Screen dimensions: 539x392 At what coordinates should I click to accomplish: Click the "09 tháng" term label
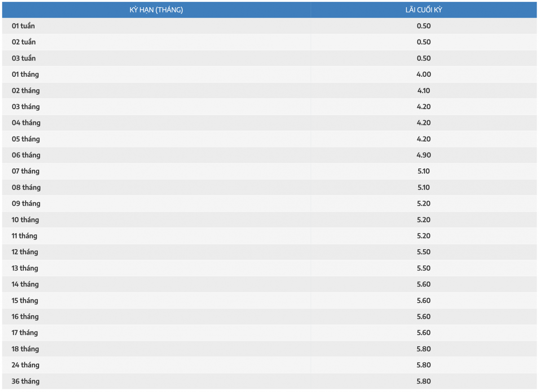(26, 203)
